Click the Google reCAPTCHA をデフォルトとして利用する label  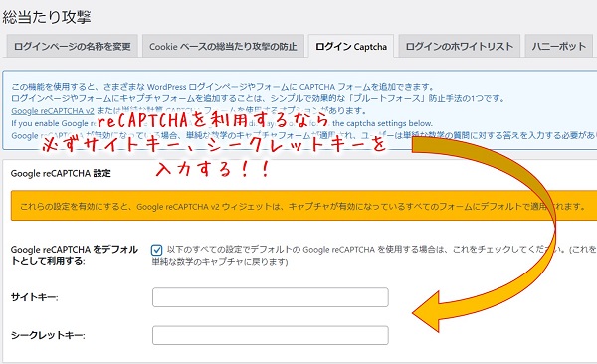75,256
